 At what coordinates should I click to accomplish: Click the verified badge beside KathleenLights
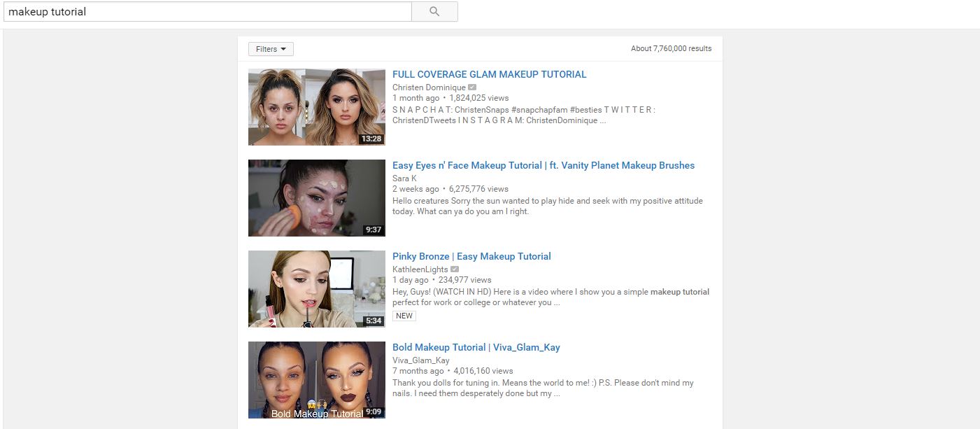click(x=455, y=269)
